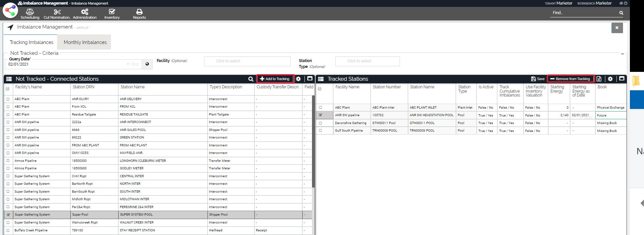Image resolution: width=644 pixels, height=235 pixels.
Task: Maximize the Not Tracked stations panel
Action: (310, 79)
